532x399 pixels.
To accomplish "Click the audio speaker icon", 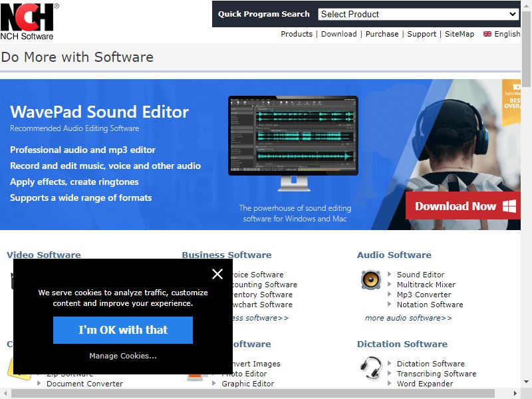I will [371, 280].
